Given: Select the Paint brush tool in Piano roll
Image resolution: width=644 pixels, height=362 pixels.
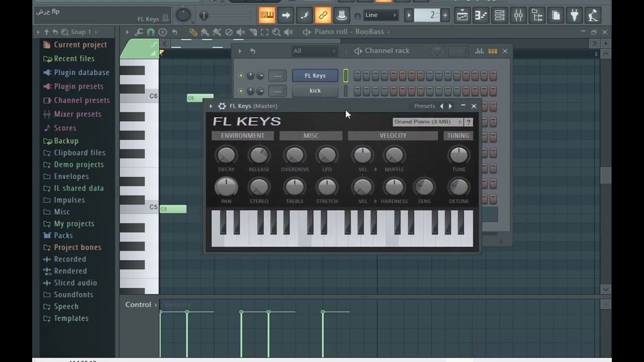Looking at the screenshot, I should 205,32.
